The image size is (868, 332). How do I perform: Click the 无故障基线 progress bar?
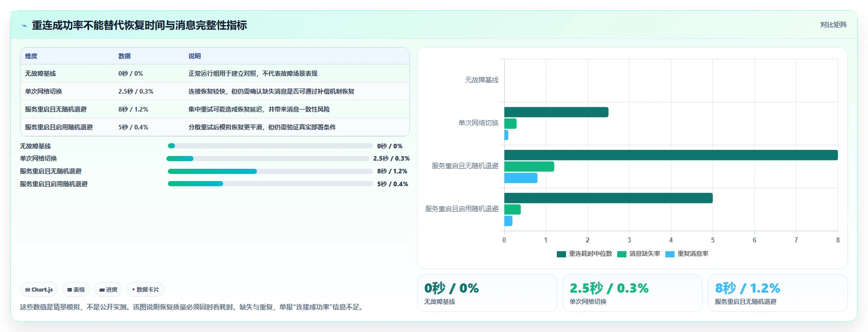(x=270, y=146)
